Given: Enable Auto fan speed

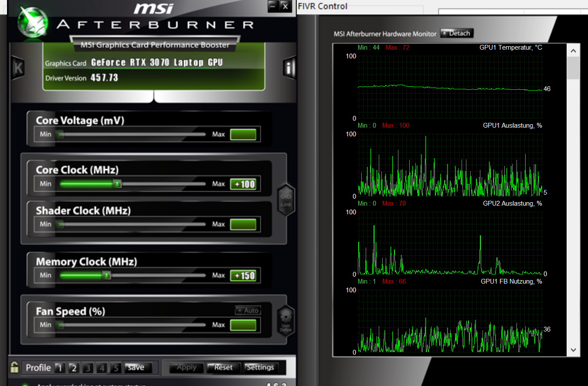Looking at the screenshot, I should pyautogui.click(x=248, y=311).
